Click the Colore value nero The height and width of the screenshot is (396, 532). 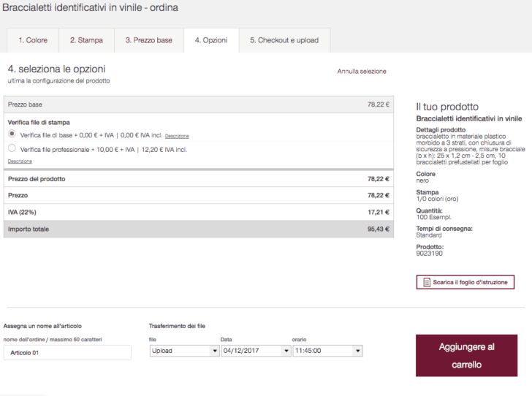422,180
